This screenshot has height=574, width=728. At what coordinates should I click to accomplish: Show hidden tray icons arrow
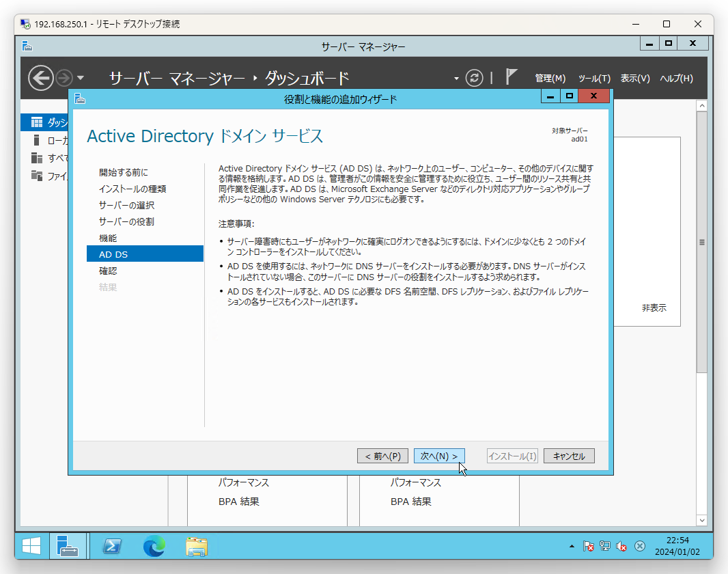(x=572, y=546)
